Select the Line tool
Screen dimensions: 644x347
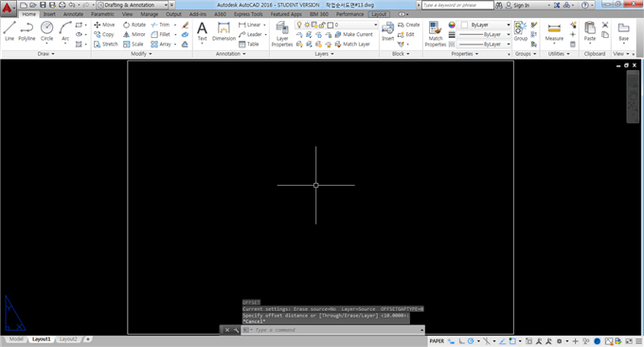[x=9, y=31]
